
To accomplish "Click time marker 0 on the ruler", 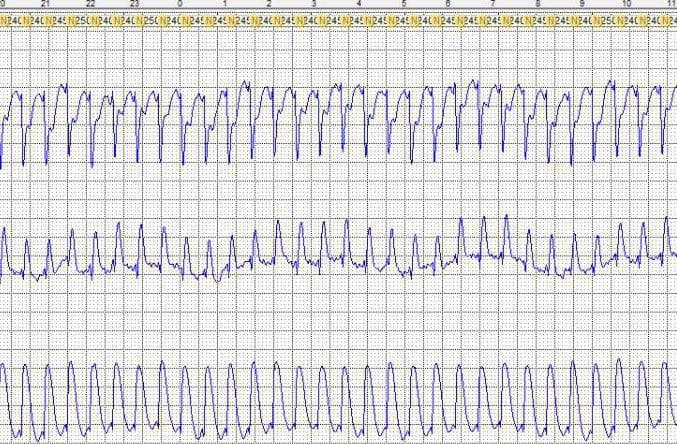I will (180, 4).
